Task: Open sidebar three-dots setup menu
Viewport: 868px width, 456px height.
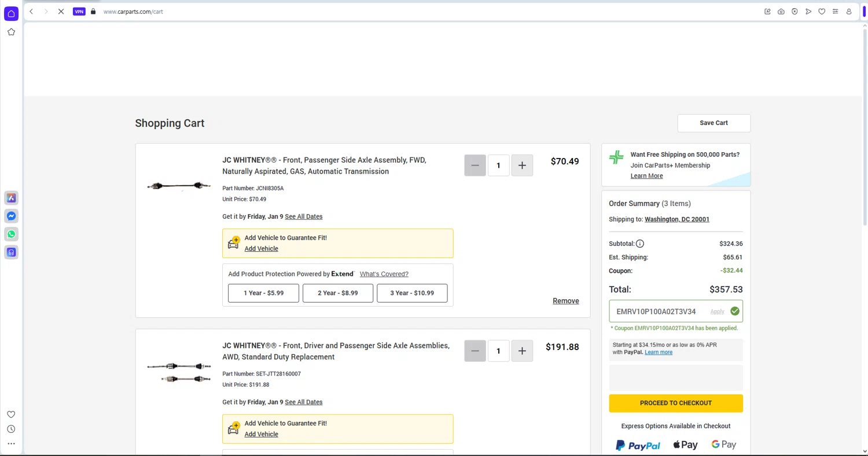Action: [11, 444]
